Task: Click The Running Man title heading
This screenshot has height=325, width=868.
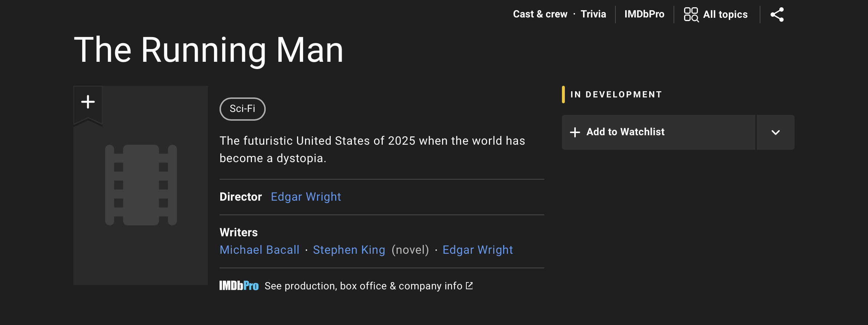Action: (x=209, y=50)
